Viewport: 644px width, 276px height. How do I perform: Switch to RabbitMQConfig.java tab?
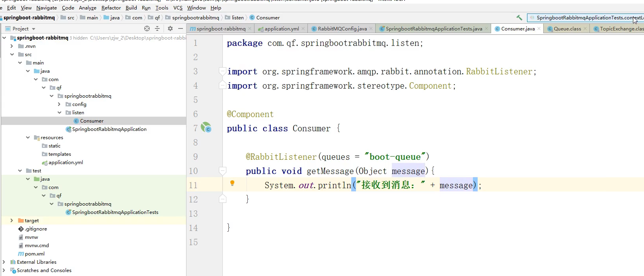342,29
